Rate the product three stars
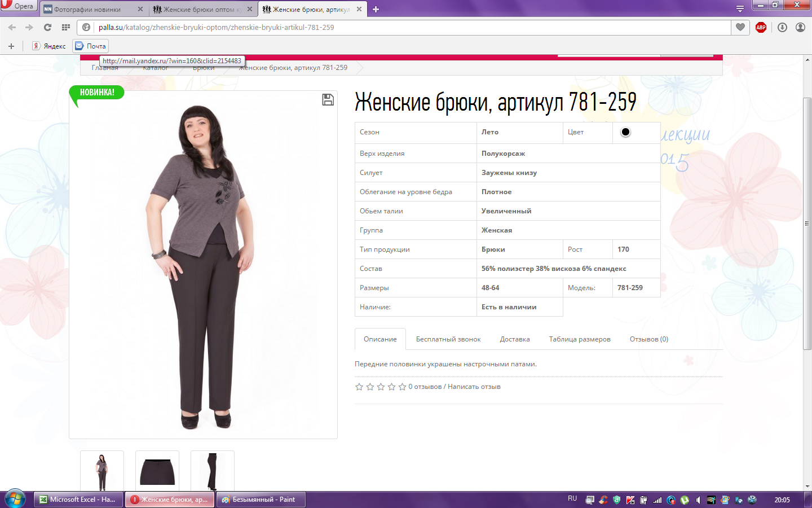812x508 pixels. (x=381, y=387)
